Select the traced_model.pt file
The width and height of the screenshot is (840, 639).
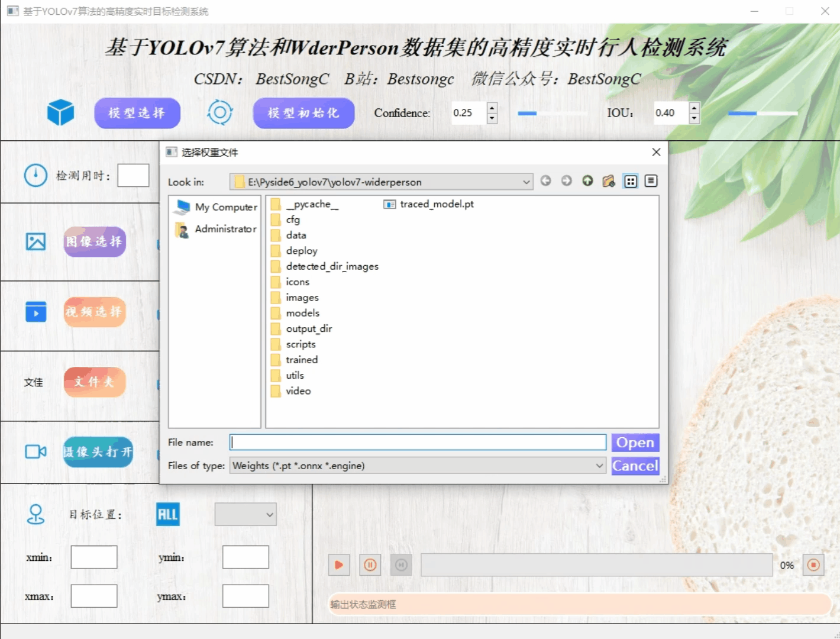click(436, 204)
